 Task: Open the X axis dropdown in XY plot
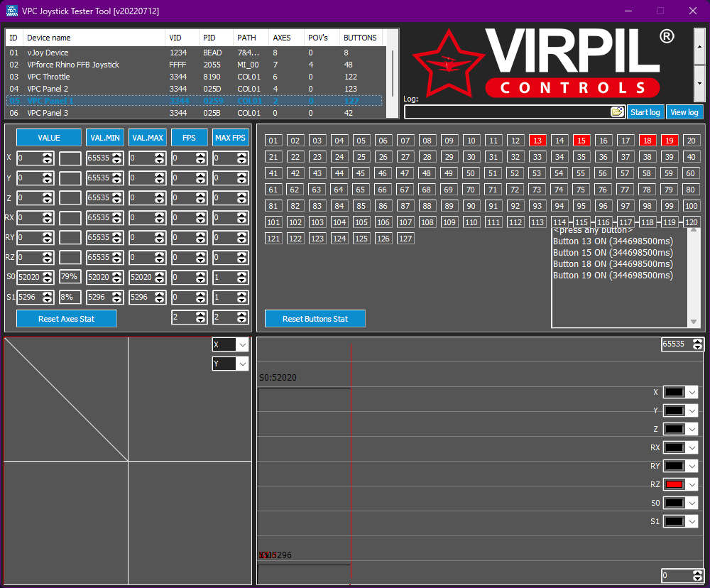[243, 344]
